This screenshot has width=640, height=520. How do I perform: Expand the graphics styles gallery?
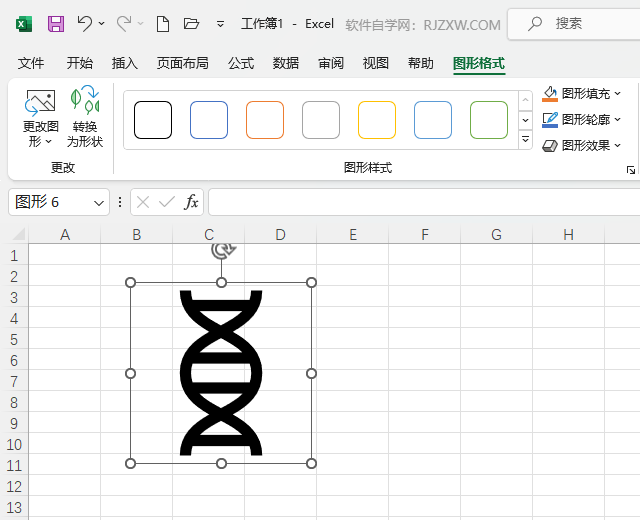pyautogui.click(x=526, y=141)
